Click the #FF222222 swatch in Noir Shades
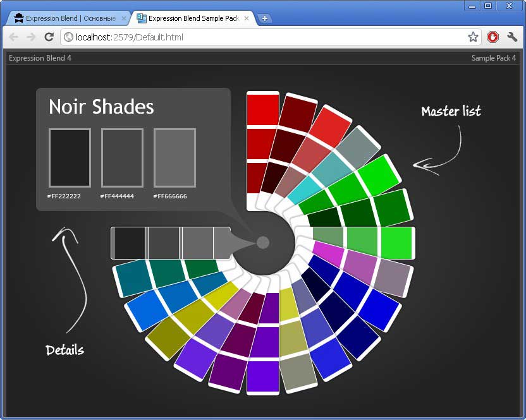This screenshot has height=420, width=526. click(70, 158)
